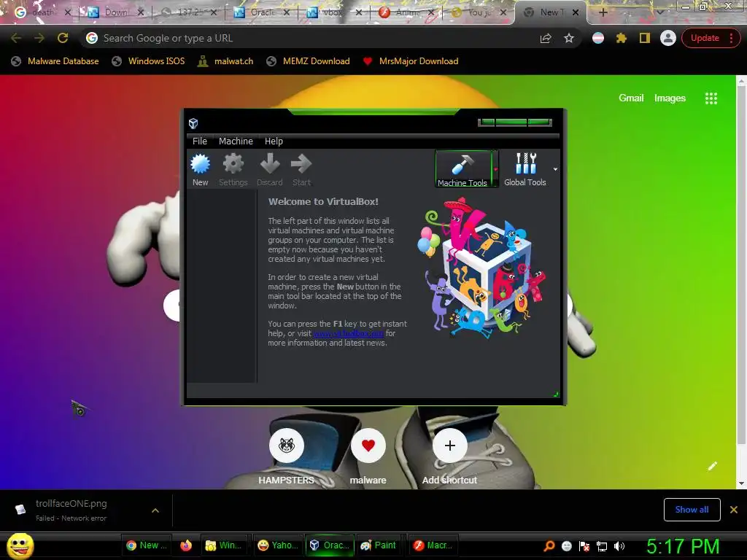Click Show all downloads button
Image resolution: width=747 pixels, height=560 pixels.
(x=692, y=510)
